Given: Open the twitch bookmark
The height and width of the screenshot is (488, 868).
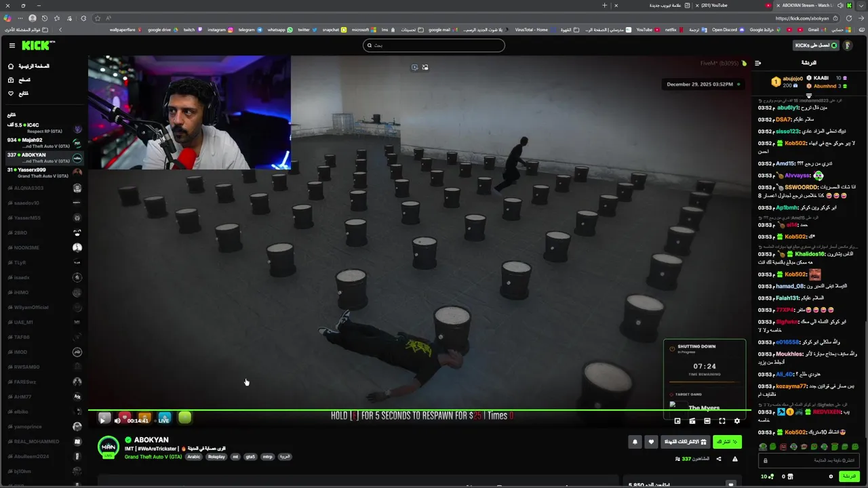Looking at the screenshot, I should (193, 29).
